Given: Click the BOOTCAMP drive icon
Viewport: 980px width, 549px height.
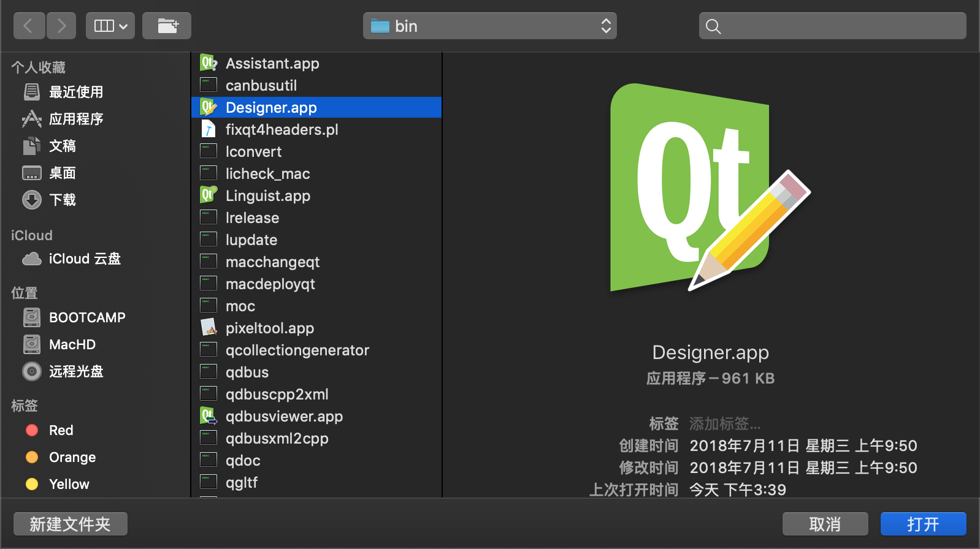Looking at the screenshot, I should pos(32,317).
